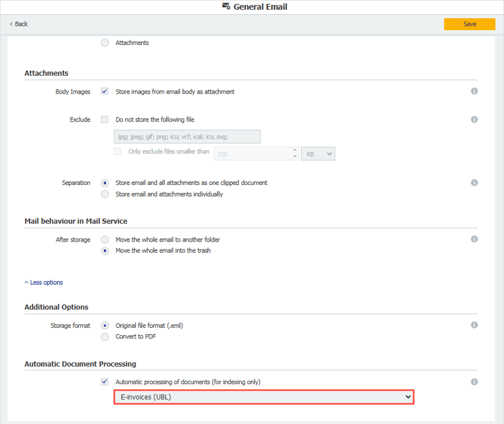Click the info icon for After storage
504x424 pixels.
[474, 239]
